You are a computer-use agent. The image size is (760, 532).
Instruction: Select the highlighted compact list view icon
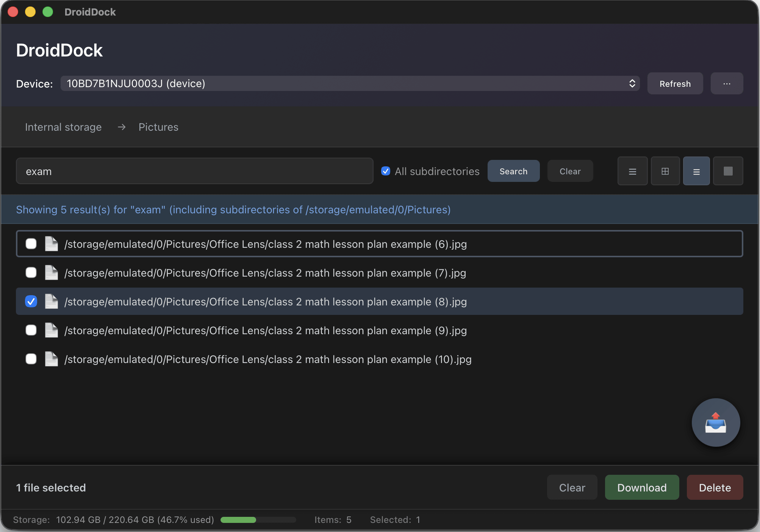pyautogui.click(x=696, y=171)
